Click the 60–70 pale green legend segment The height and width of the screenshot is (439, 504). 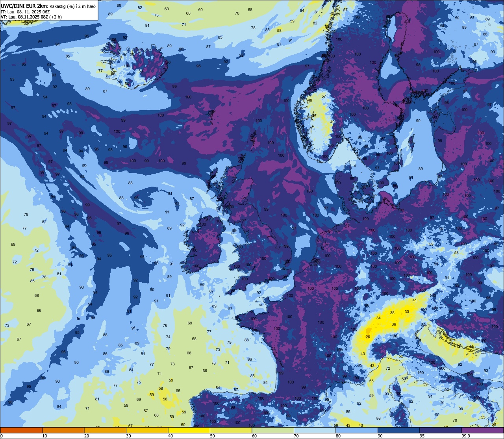(273, 430)
